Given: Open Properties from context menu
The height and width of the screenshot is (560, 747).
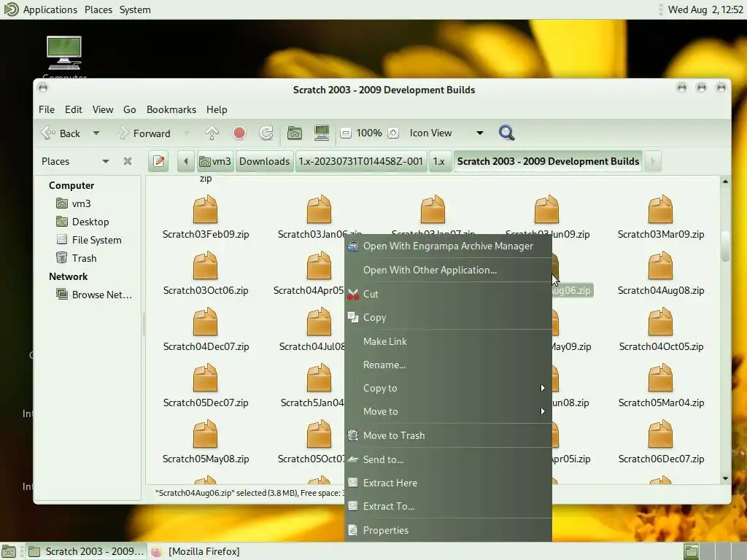Looking at the screenshot, I should pyautogui.click(x=448, y=530).
